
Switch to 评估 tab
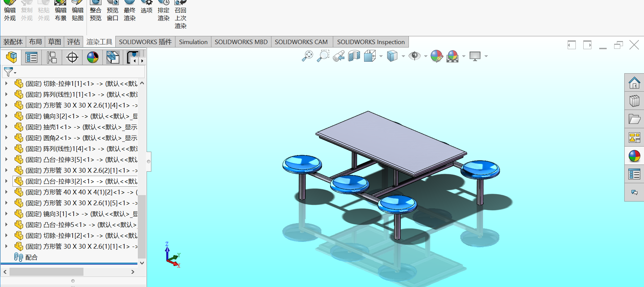click(x=73, y=42)
